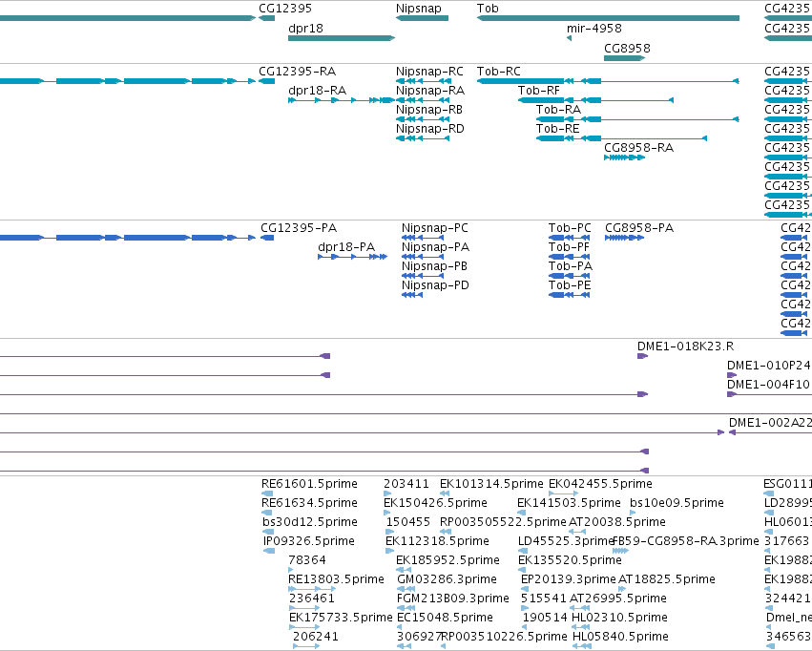Click the DME1-018K23.R clone label
Viewport: 812px width, 651px height.
686,346
